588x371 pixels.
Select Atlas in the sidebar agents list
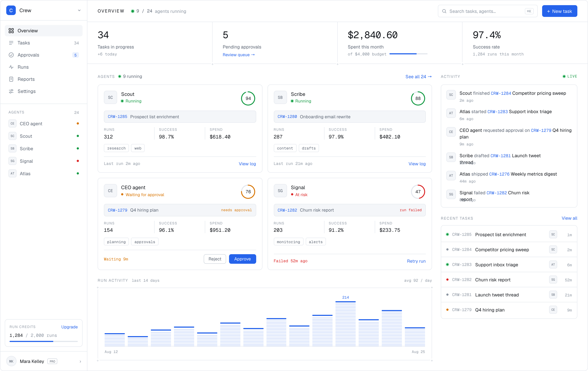[x=44, y=174]
